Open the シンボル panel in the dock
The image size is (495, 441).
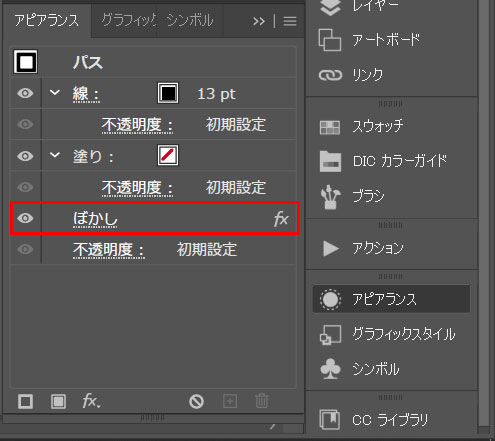tap(359, 369)
